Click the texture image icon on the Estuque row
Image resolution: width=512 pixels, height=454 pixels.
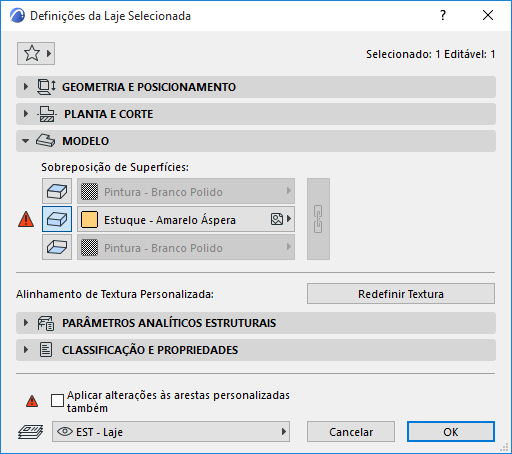point(277,219)
